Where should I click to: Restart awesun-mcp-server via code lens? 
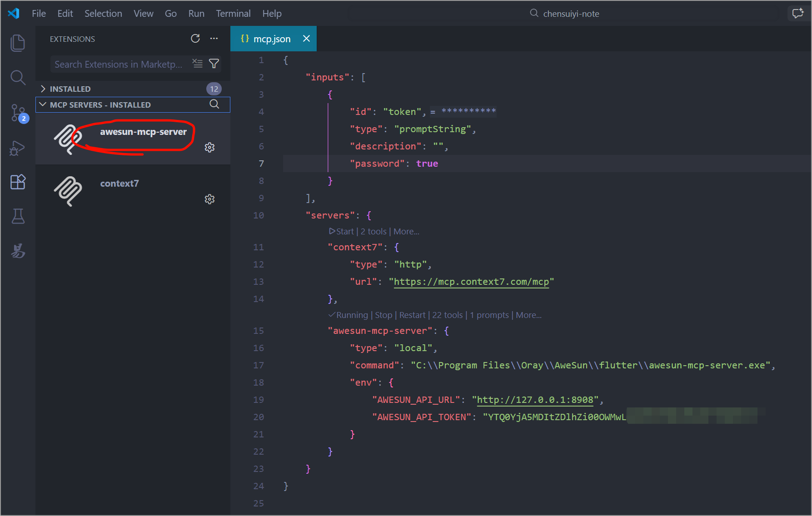412,315
